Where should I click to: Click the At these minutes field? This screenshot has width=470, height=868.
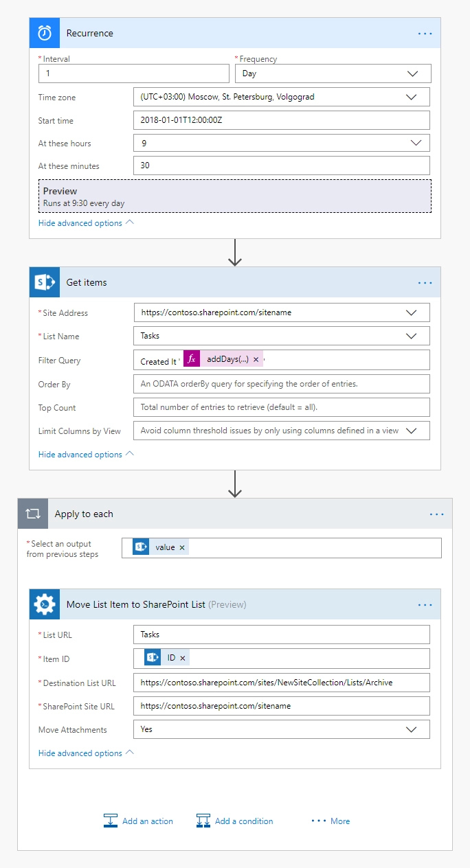pyautogui.click(x=282, y=165)
